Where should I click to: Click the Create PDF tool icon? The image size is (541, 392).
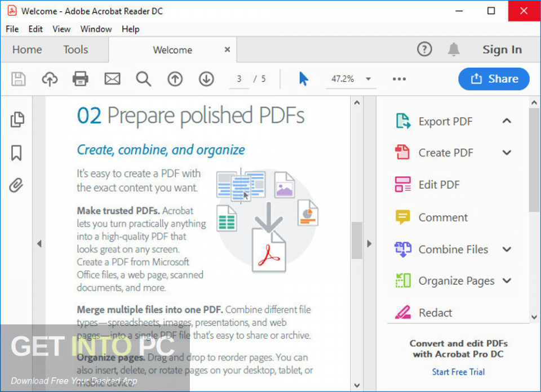[402, 153]
